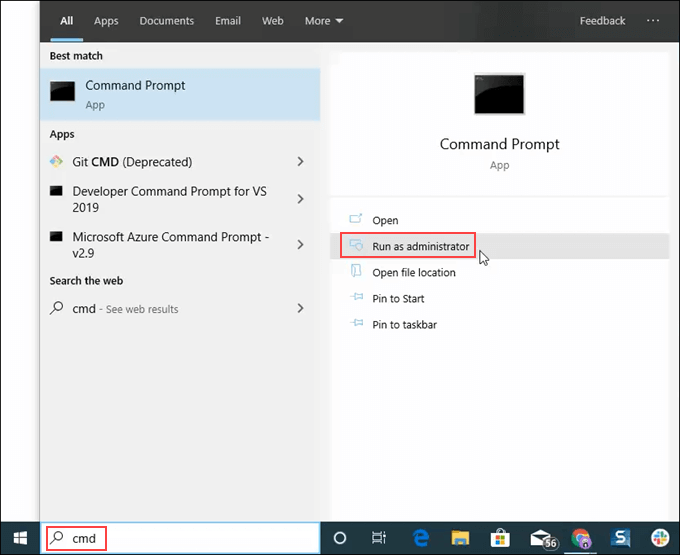Open File Explorer from the taskbar
This screenshot has height=555, width=680.
[x=460, y=538]
